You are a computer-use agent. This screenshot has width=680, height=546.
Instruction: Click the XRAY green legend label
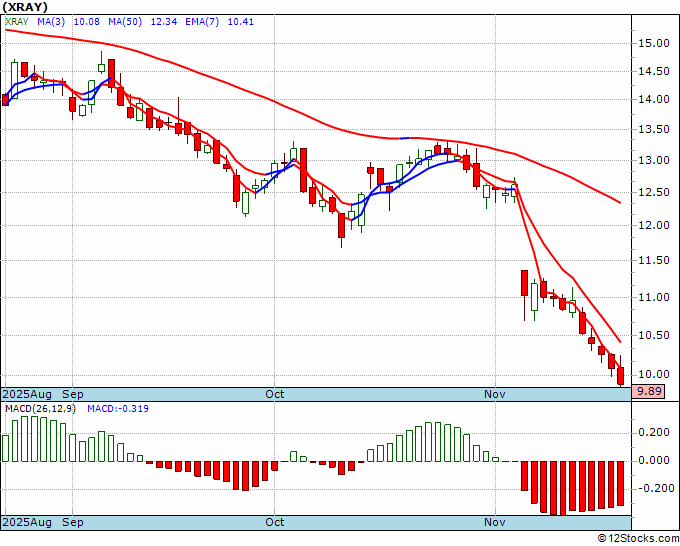click(16, 22)
